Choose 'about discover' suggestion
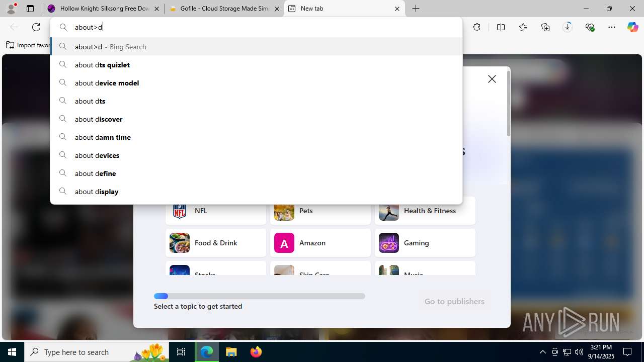644x362 pixels. [257, 119]
